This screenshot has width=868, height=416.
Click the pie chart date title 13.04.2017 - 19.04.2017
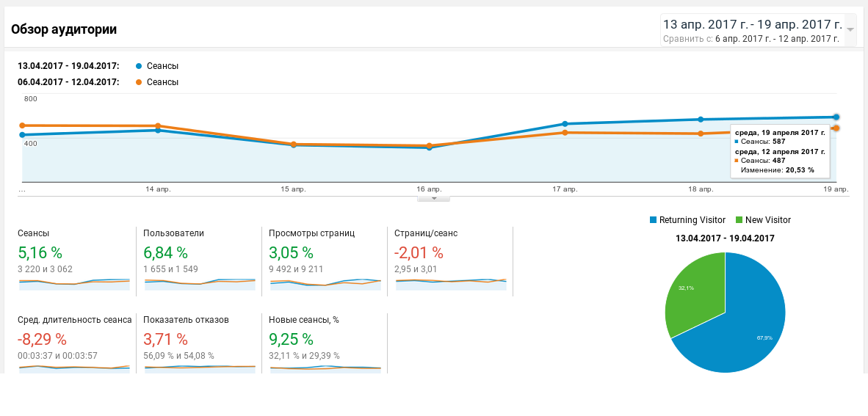pyautogui.click(x=726, y=238)
